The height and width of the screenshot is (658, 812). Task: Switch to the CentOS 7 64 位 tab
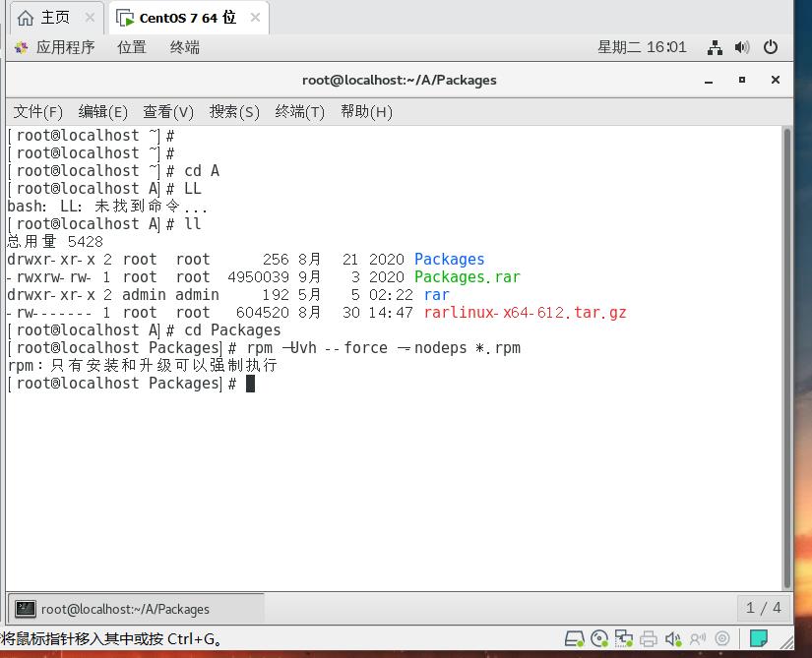point(187,18)
